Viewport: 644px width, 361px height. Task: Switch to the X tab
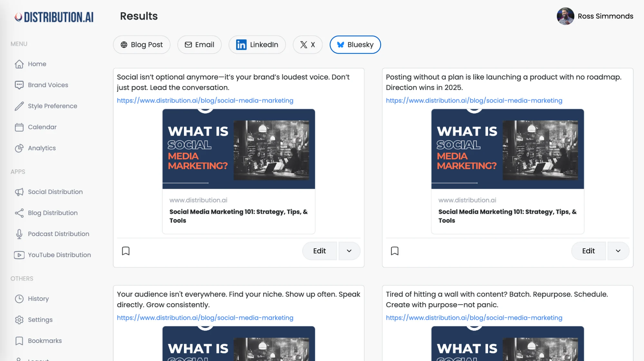[x=308, y=45]
